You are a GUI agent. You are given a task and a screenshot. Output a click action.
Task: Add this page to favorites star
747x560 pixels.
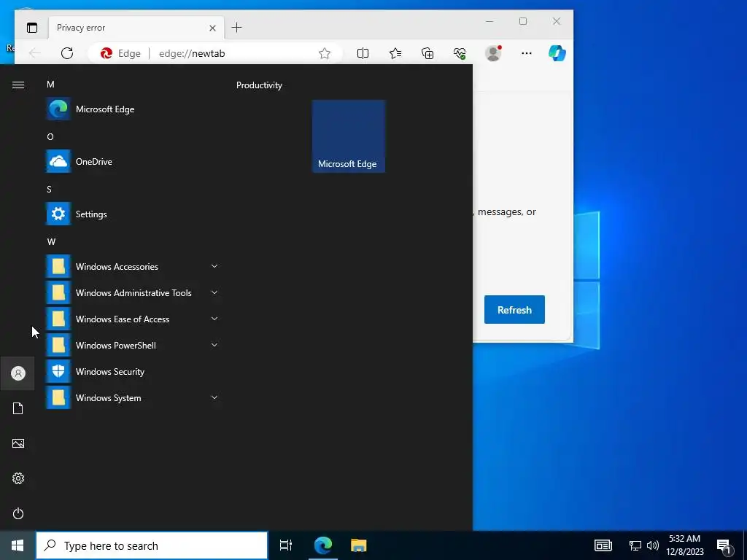325,53
